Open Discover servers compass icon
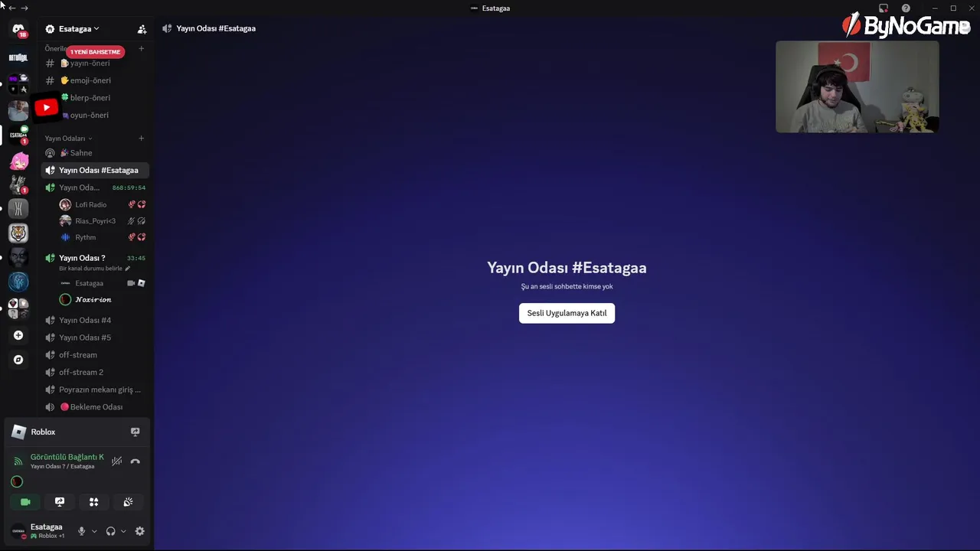980x551 pixels. (x=18, y=360)
